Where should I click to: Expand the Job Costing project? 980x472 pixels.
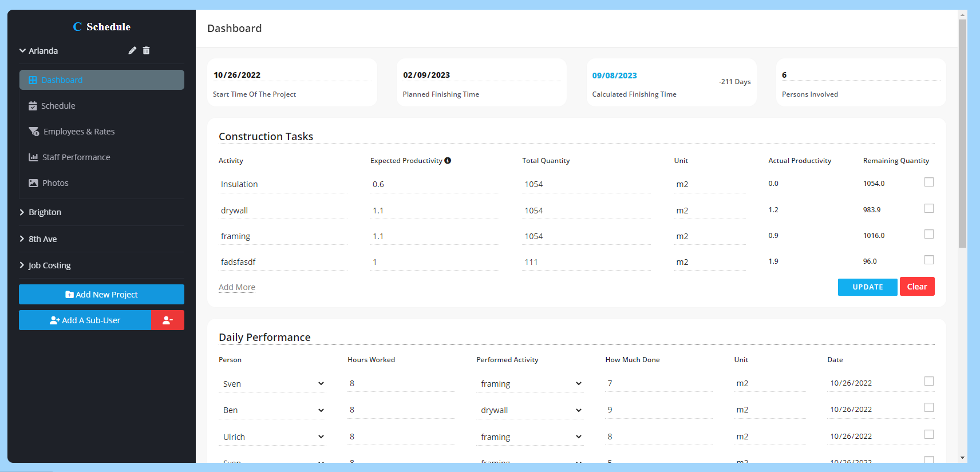(49, 265)
